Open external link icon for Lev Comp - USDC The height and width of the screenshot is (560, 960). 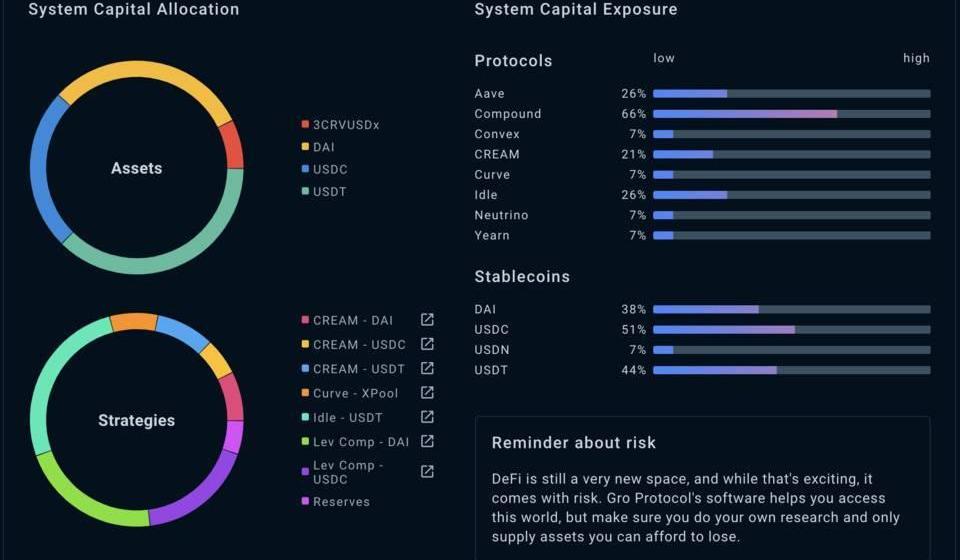coord(427,471)
